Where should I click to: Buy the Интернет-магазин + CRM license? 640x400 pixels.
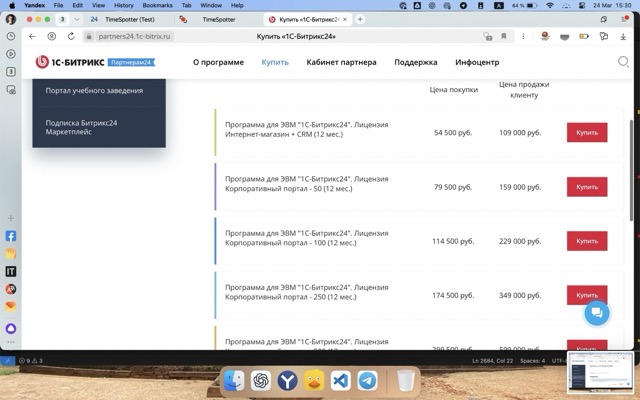(586, 132)
